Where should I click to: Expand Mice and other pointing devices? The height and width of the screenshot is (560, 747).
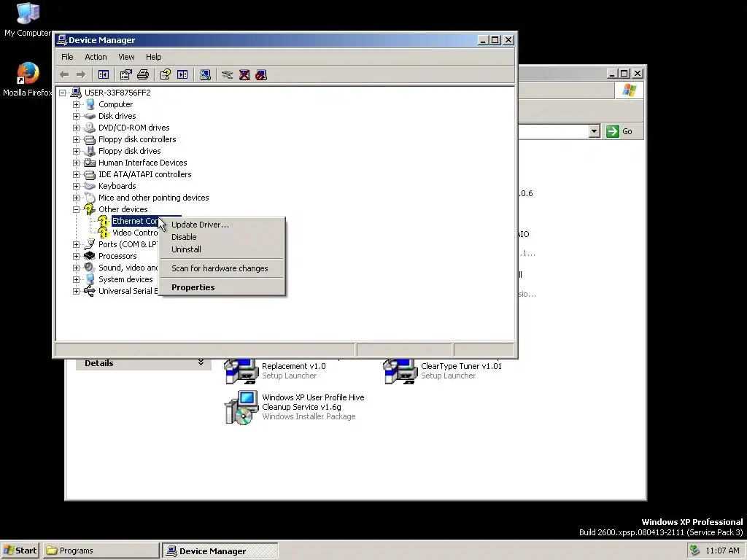click(76, 198)
